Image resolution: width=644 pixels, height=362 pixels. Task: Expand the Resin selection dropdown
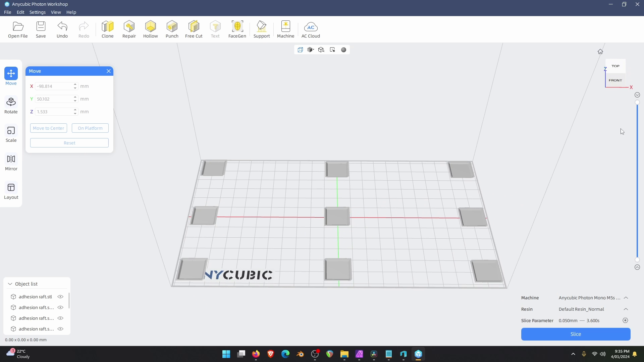coord(626,309)
